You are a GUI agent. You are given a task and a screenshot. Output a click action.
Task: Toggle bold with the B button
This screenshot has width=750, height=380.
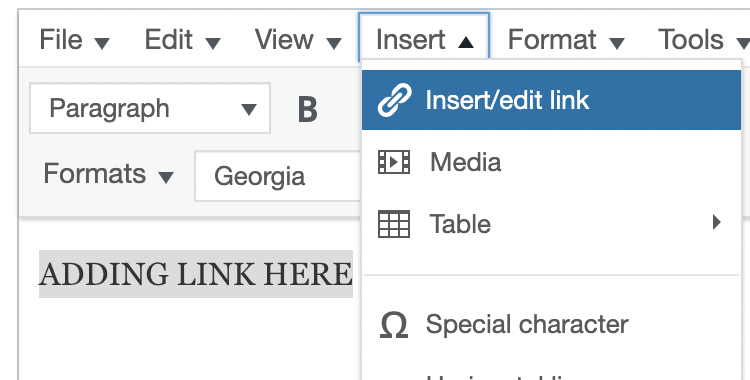click(x=308, y=109)
